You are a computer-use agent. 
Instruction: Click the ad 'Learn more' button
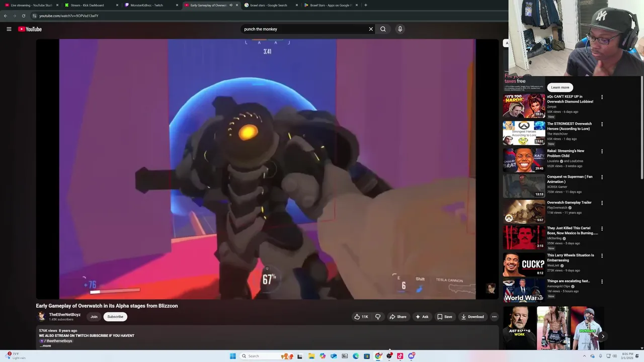pyautogui.click(x=560, y=87)
